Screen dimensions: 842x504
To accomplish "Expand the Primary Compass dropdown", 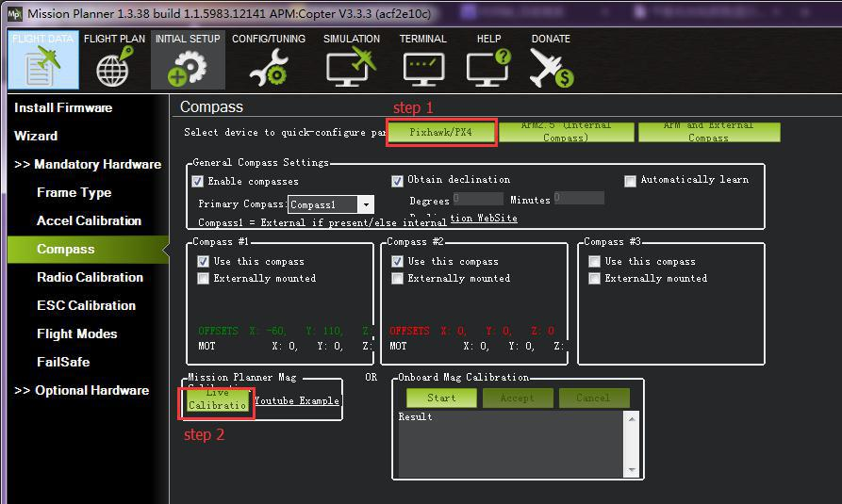I will coord(366,204).
